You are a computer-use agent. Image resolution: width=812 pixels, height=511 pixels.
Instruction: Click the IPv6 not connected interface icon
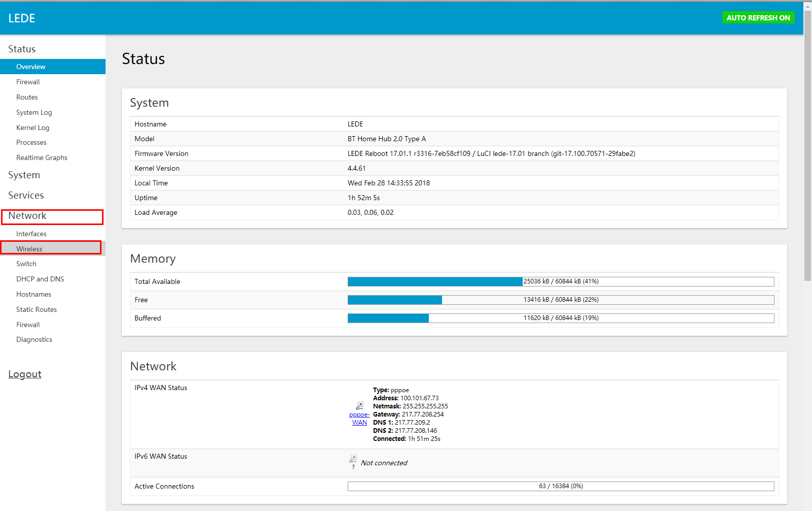(353, 459)
